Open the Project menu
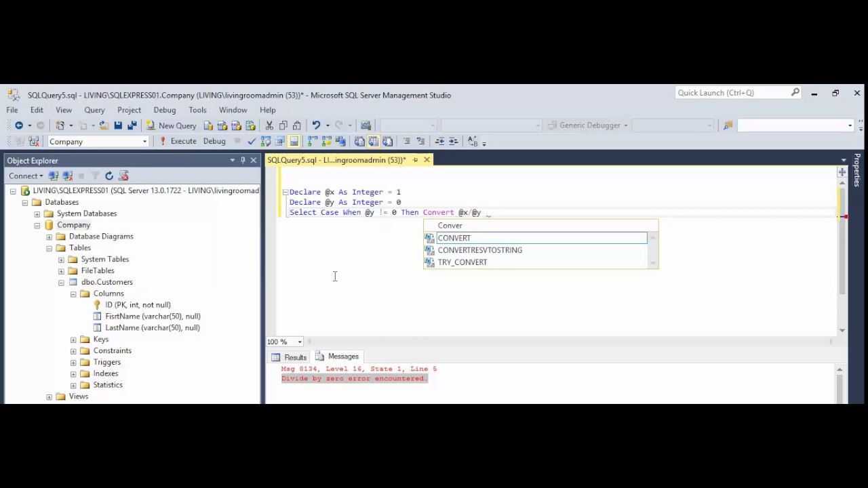The height and width of the screenshot is (488, 868). 129,110
